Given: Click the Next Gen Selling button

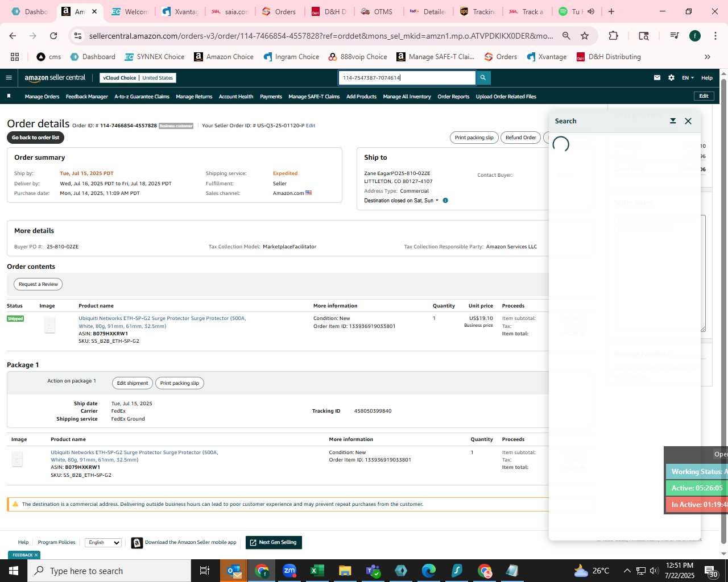Looking at the screenshot, I should (x=274, y=542).
